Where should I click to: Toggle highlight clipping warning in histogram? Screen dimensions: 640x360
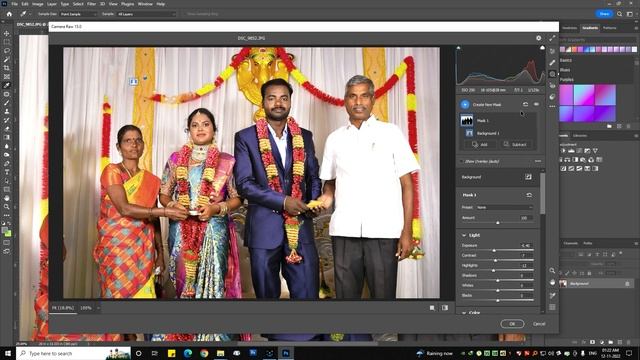(542, 48)
